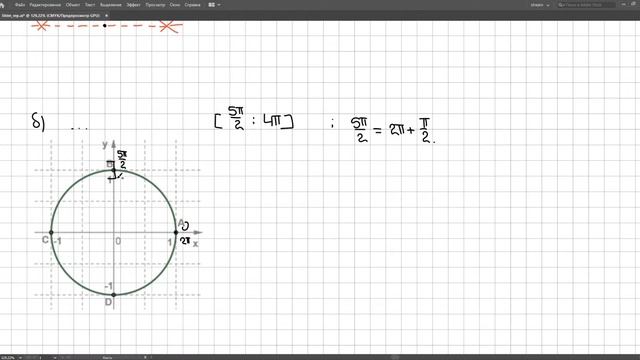Select point C on the unit circle
640x360 pixels.
pyautogui.click(x=51, y=232)
